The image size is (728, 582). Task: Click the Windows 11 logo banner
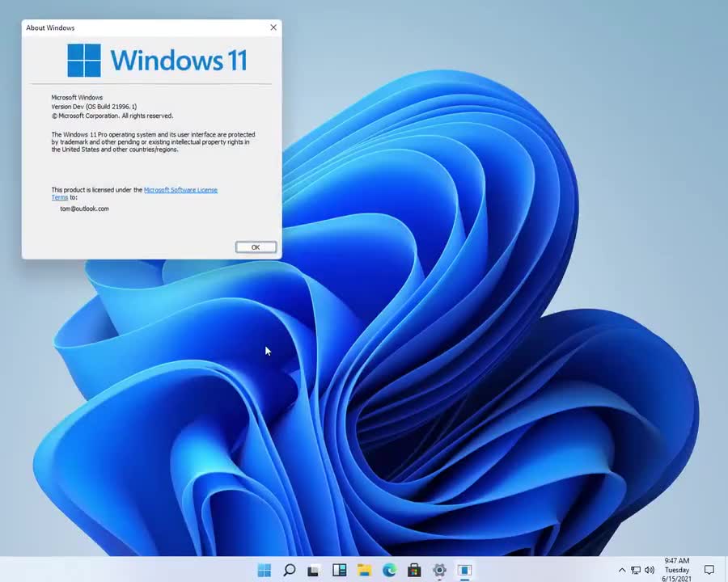click(x=157, y=60)
